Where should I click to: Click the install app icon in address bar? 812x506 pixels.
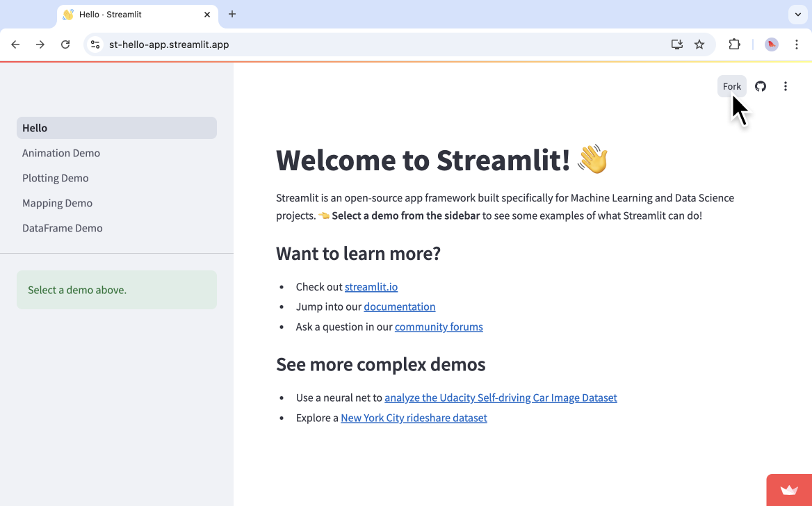tap(676, 44)
